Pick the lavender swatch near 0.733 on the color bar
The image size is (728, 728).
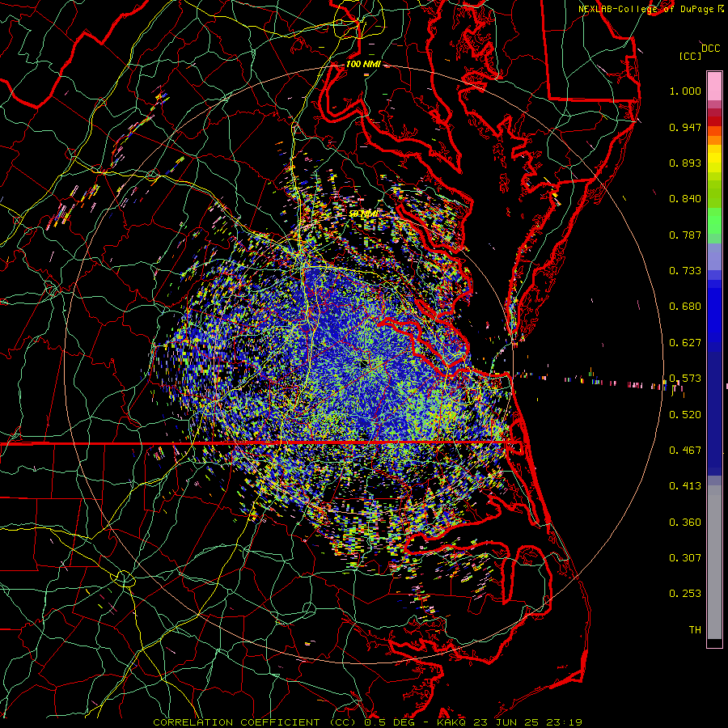pos(714,256)
